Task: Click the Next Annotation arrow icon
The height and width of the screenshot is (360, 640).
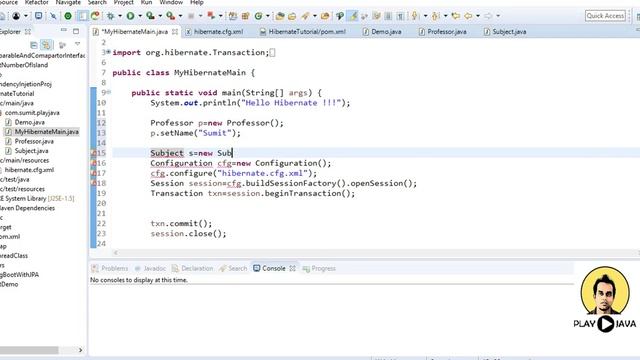Action: point(415,16)
